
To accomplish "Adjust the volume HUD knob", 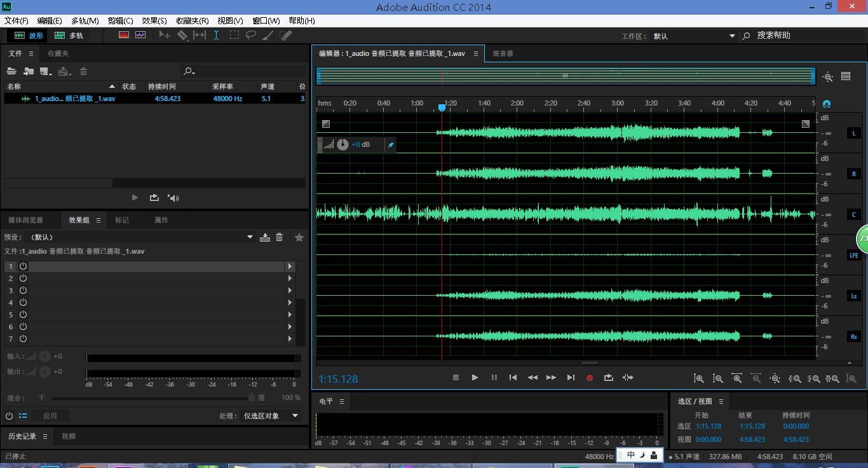I will click(x=342, y=144).
